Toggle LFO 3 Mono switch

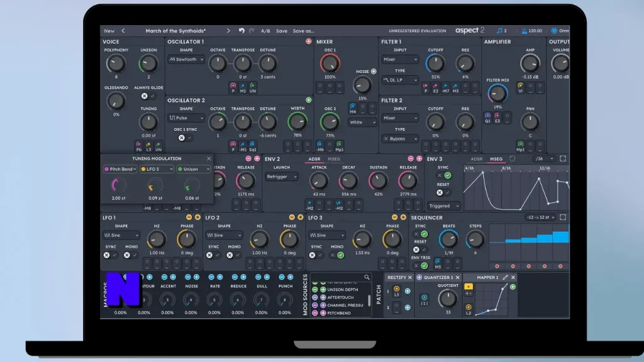pos(337,255)
